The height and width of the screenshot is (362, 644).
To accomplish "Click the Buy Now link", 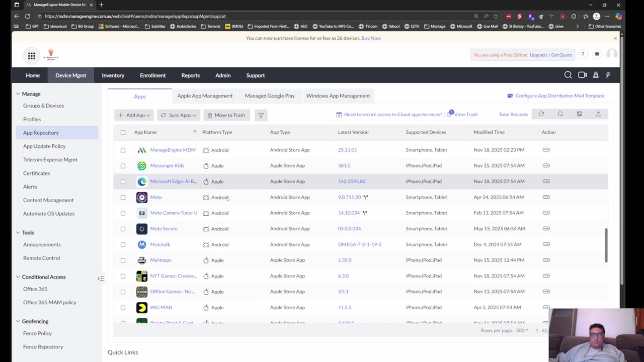I will click(371, 38).
